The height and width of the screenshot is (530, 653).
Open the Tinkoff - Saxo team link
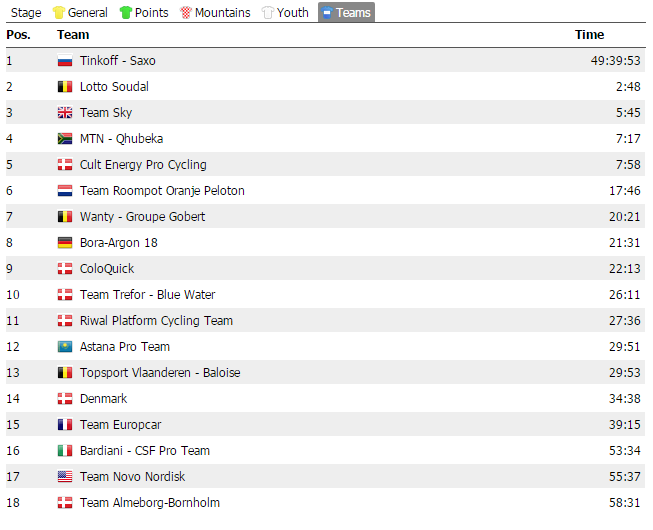coord(118,61)
